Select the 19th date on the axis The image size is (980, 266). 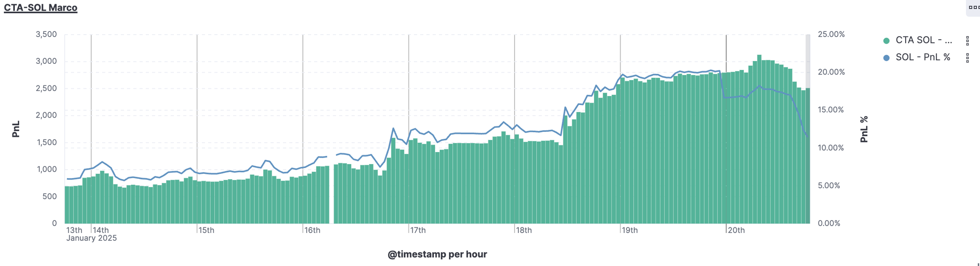click(x=630, y=230)
